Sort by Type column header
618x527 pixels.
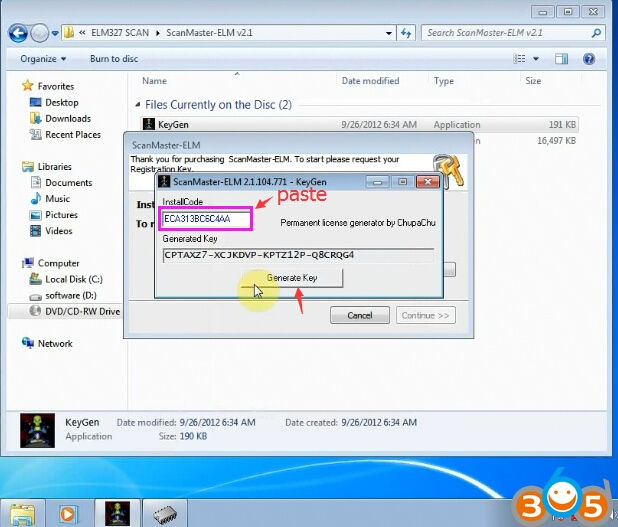(x=444, y=81)
